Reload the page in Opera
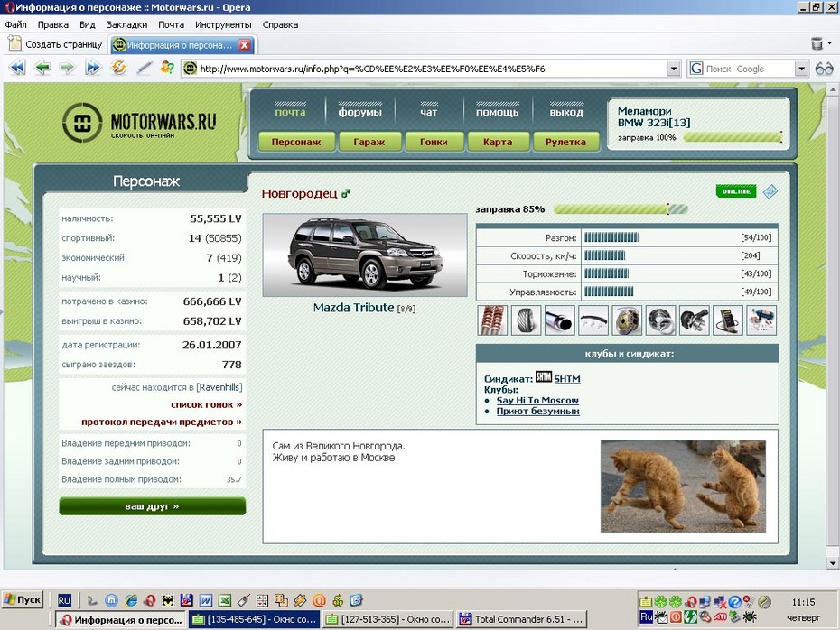Viewport: 840px width, 630px height. coord(118,68)
